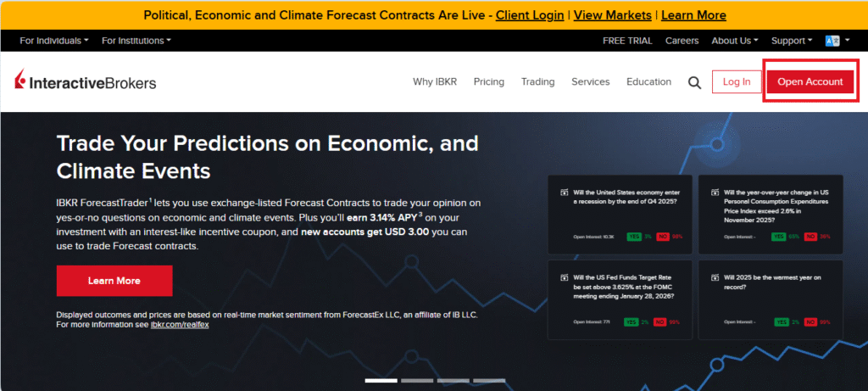The height and width of the screenshot is (391, 868).
Task: Go to the fourth carousel slide indicator
Action: click(489, 381)
